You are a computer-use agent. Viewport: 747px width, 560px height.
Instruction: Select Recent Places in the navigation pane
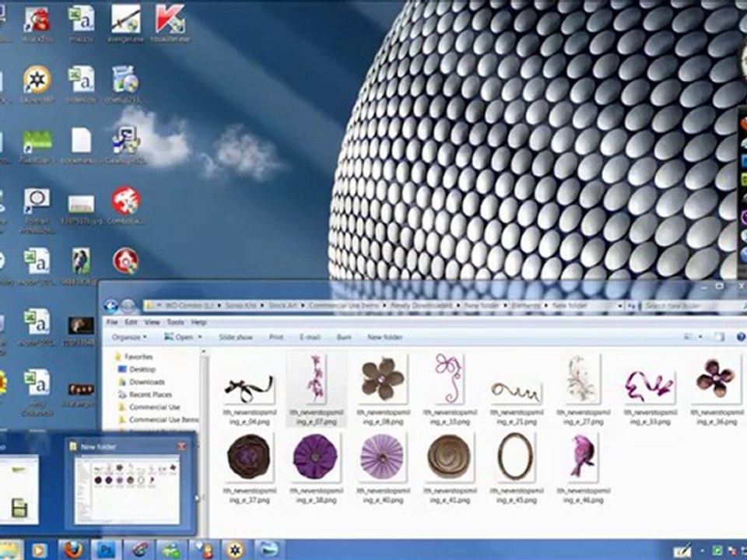145,395
